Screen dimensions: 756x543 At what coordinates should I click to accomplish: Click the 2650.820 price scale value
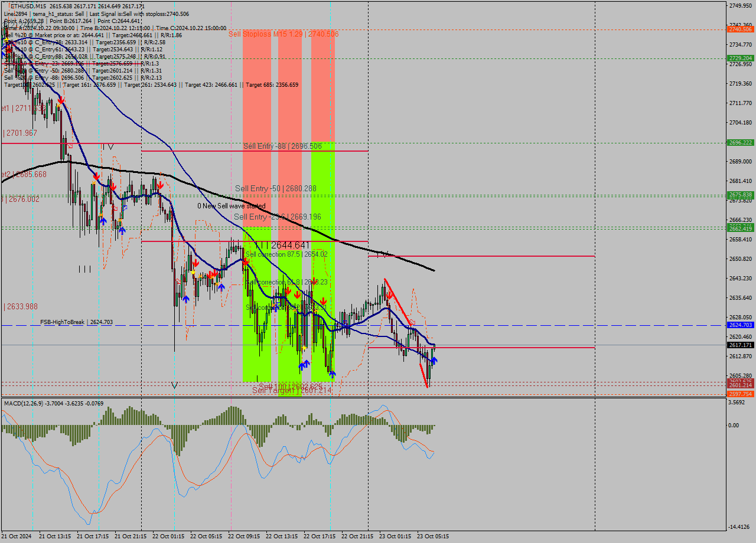(741, 259)
